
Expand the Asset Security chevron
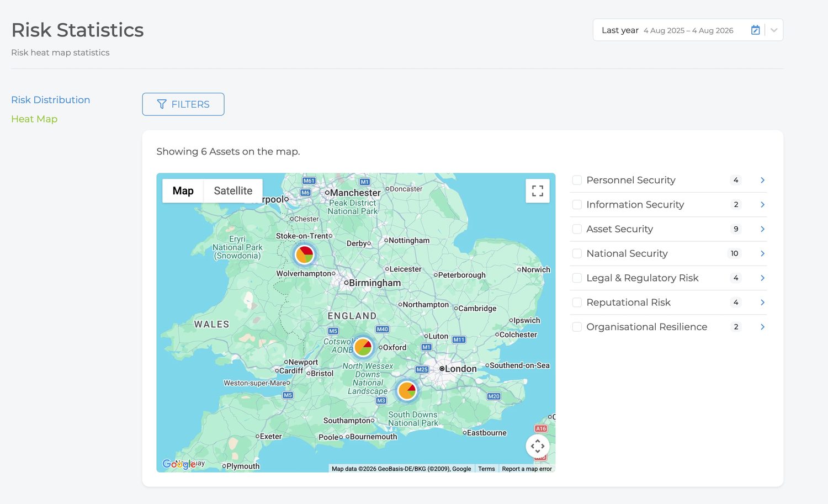coord(762,229)
